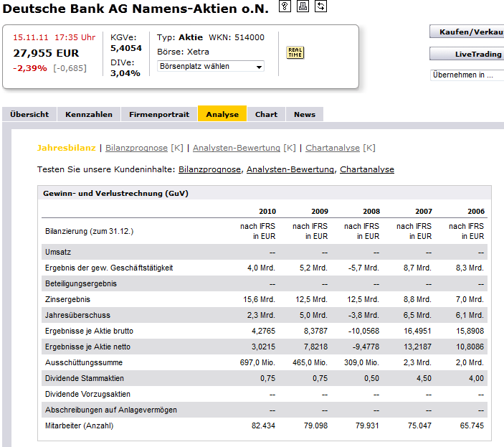
Task: Go to the Firmenportrait tab
Action: [159, 114]
